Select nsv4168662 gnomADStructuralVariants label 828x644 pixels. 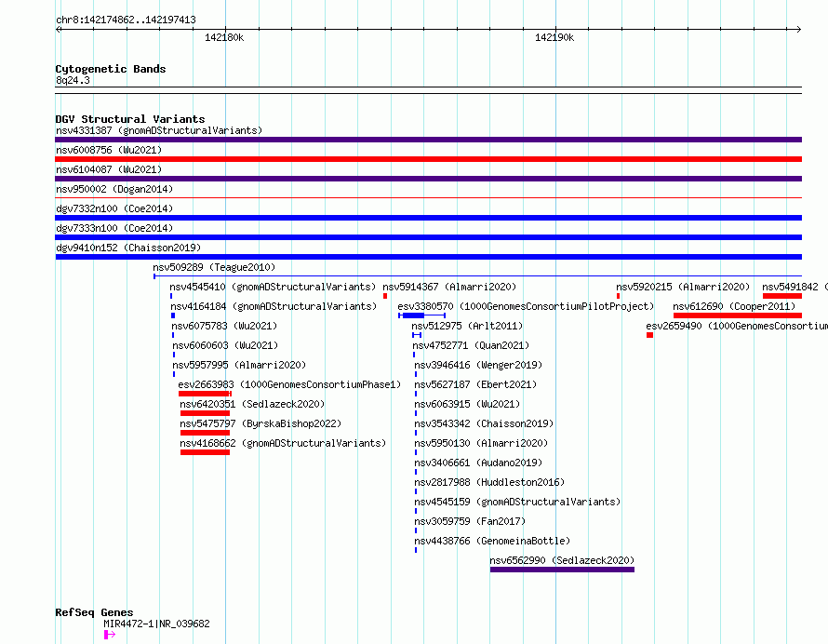(283, 443)
